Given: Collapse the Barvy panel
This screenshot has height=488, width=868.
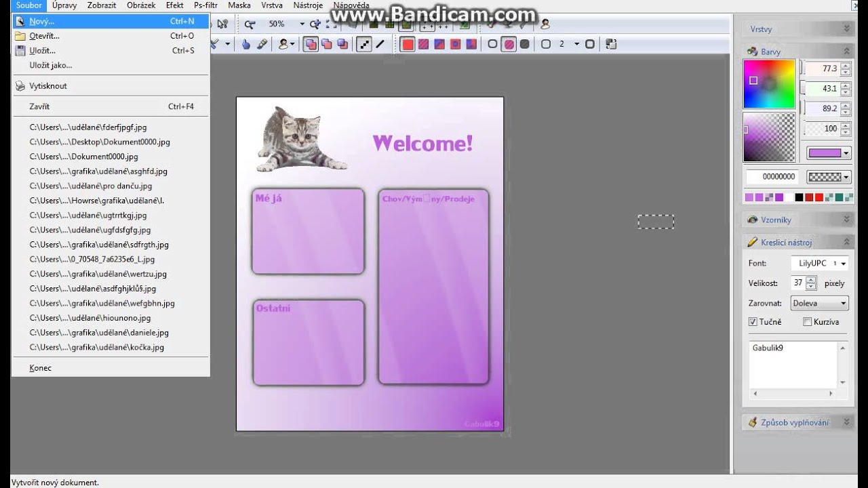Looking at the screenshot, I should pyautogui.click(x=846, y=52).
